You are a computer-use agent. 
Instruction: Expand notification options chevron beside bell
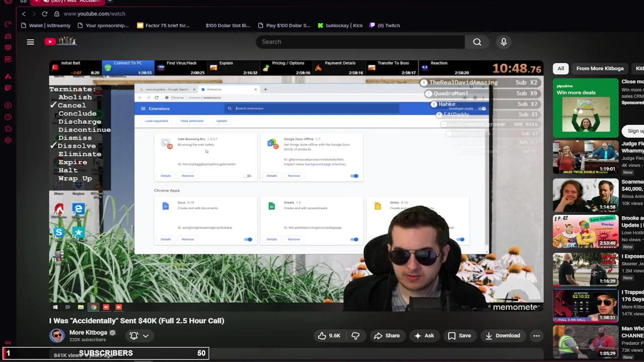(x=145, y=336)
